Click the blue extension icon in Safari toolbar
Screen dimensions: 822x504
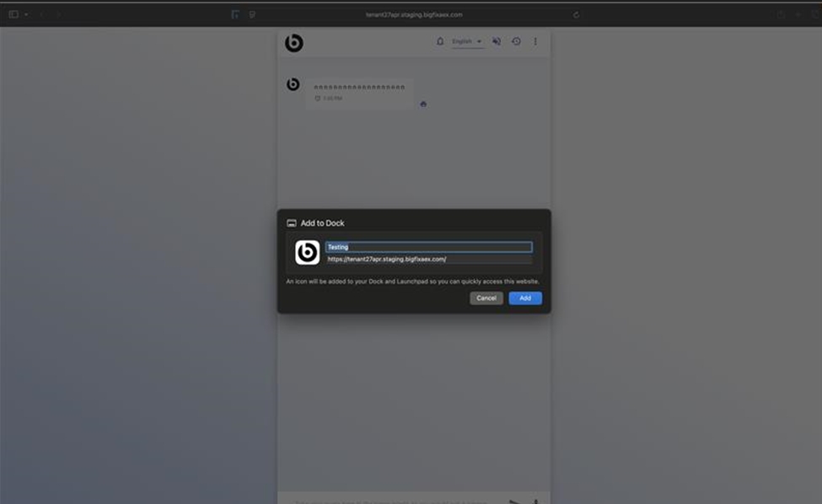[x=235, y=14]
